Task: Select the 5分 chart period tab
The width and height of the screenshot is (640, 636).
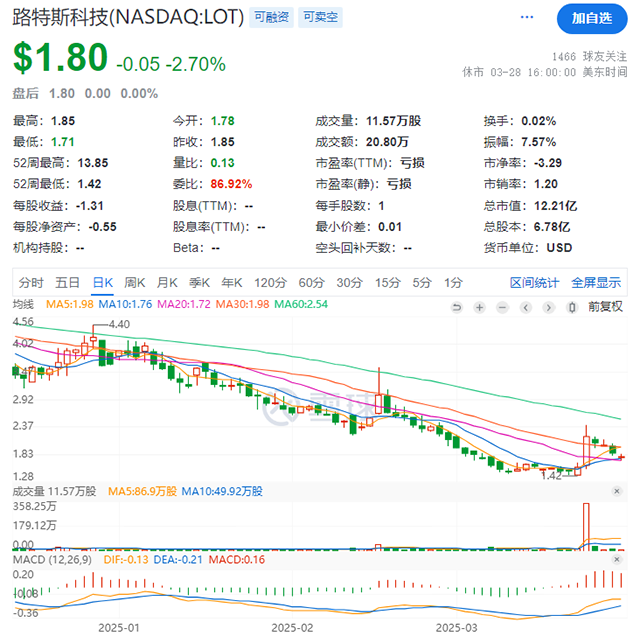Action: (422, 282)
